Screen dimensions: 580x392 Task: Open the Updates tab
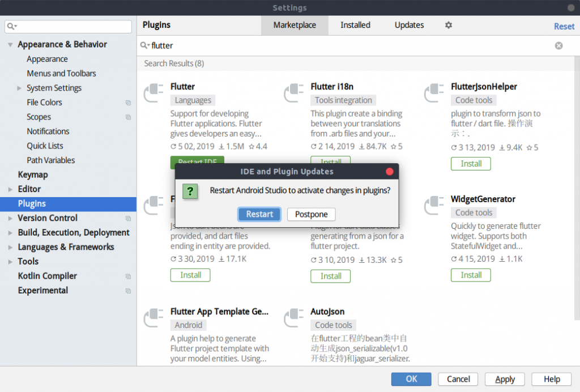coord(409,25)
